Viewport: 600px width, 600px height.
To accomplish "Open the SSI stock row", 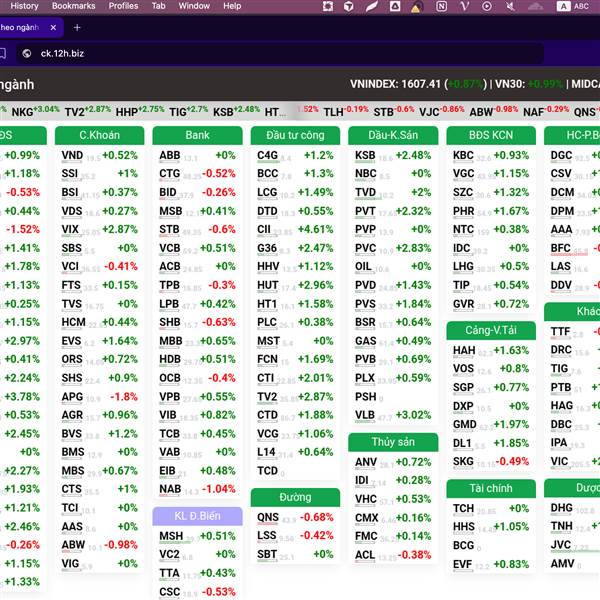I will point(99,174).
